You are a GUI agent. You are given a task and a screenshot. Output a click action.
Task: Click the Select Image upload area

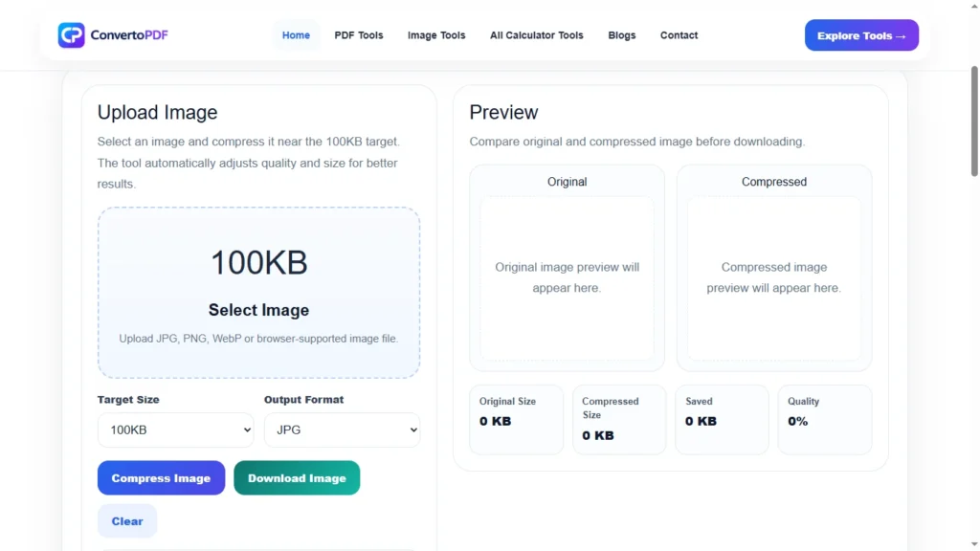tap(258, 293)
